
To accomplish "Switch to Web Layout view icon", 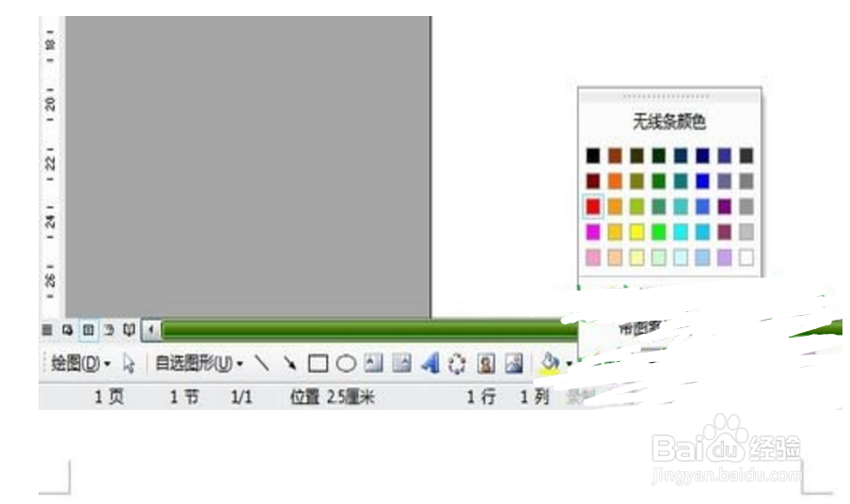I will click(x=67, y=329).
